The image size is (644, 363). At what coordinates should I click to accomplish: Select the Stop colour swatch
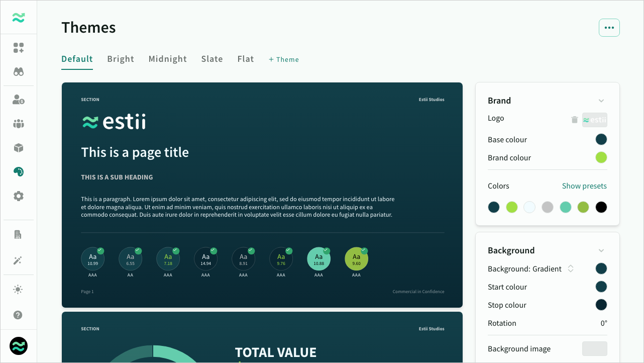tap(601, 305)
